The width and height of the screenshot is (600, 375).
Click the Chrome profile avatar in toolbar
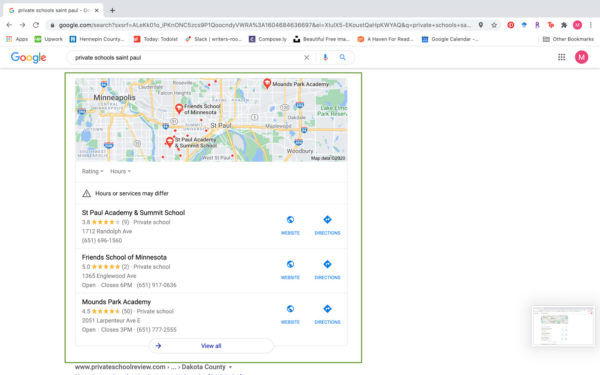[577, 25]
